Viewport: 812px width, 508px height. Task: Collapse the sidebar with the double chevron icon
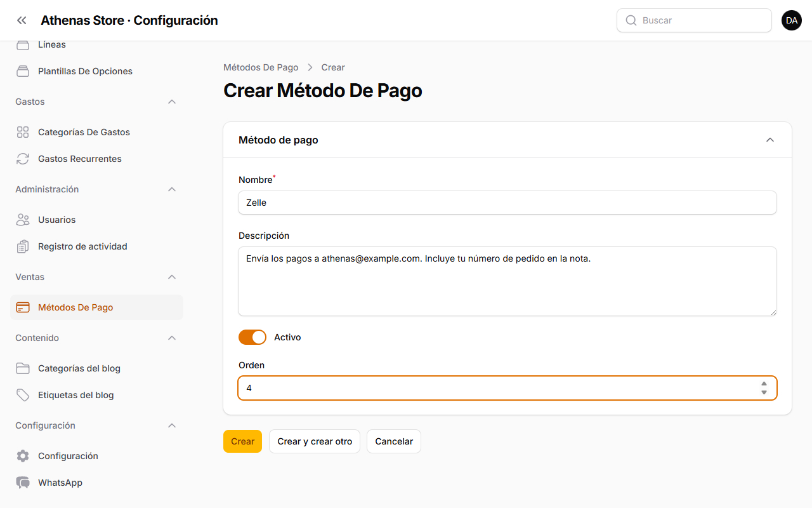[22, 20]
